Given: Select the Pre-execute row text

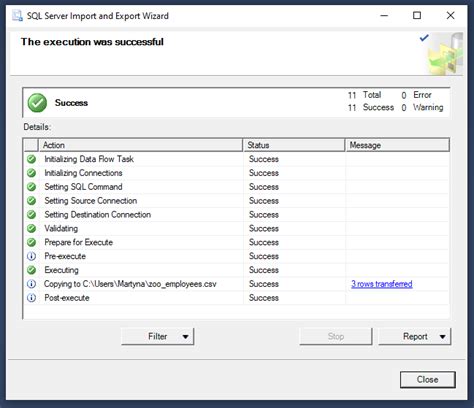Looking at the screenshot, I should pos(65,256).
